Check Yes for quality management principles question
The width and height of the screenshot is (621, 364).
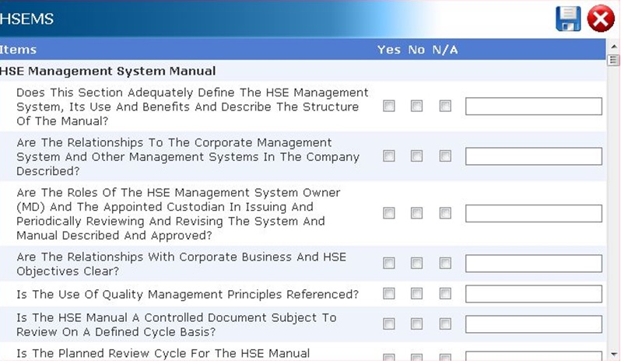[388, 294]
